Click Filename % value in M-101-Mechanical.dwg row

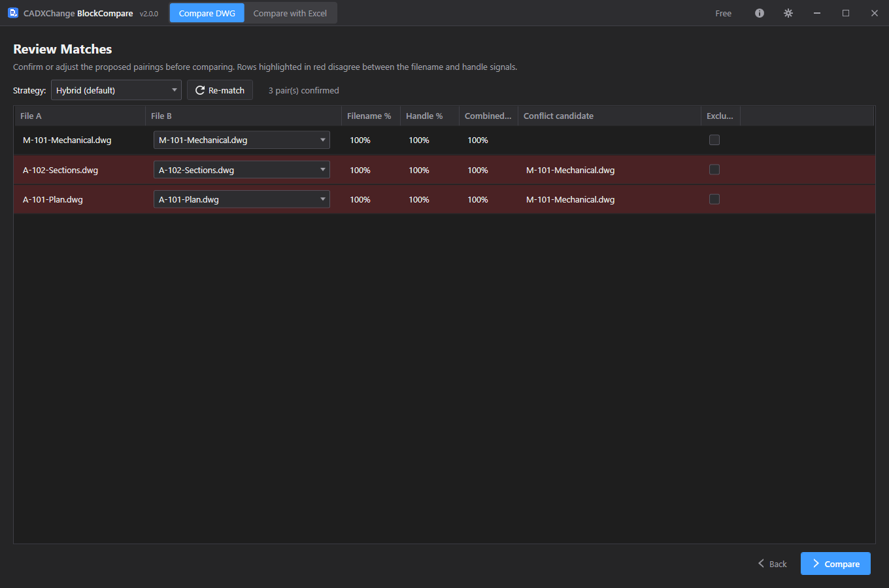(x=360, y=140)
